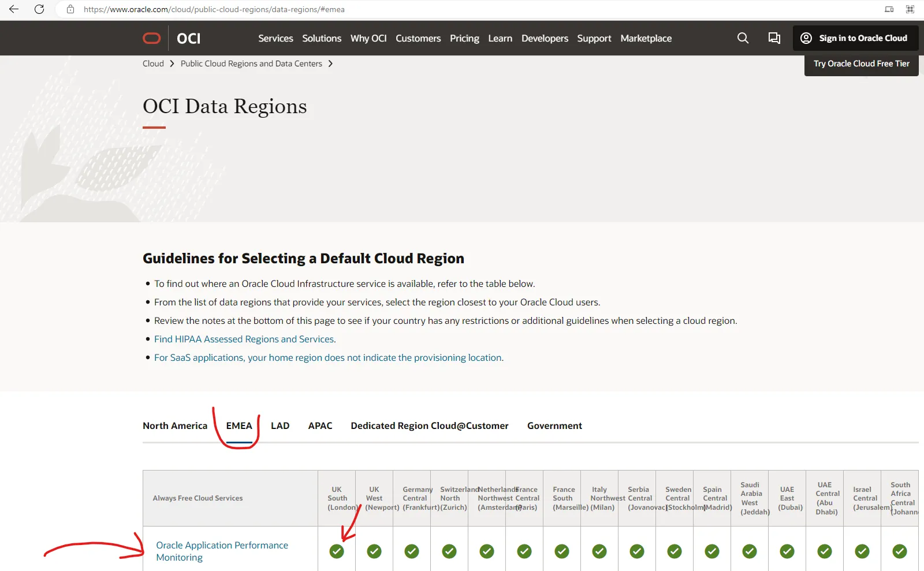Click the green check under Saudi Arabia West (Jeddah)
The image size is (924, 571).
[750, 551]
